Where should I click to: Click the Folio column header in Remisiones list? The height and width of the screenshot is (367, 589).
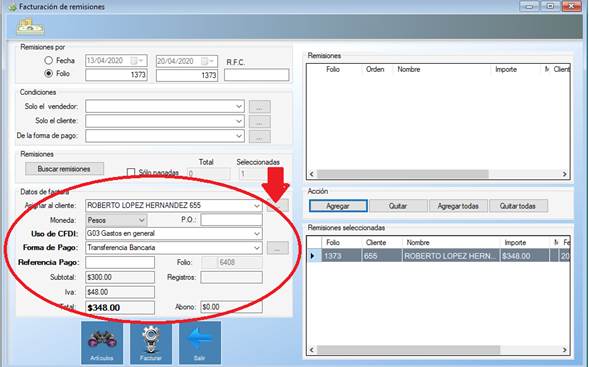(x=333, y=69)
